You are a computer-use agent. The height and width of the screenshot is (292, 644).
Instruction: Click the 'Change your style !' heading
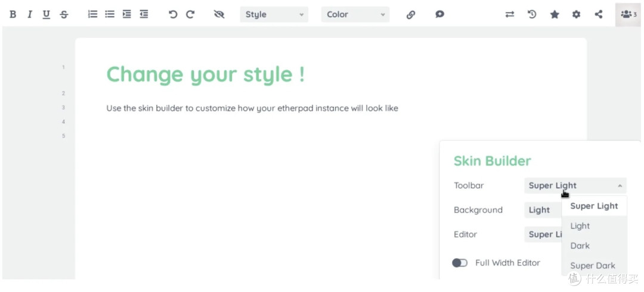tap(205, 74)
